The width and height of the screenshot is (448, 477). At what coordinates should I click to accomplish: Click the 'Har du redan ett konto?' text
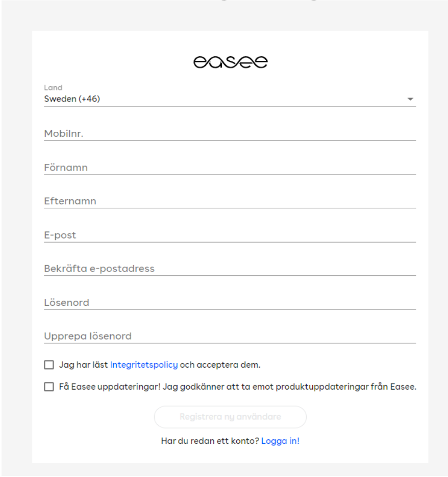pos(210,441)
